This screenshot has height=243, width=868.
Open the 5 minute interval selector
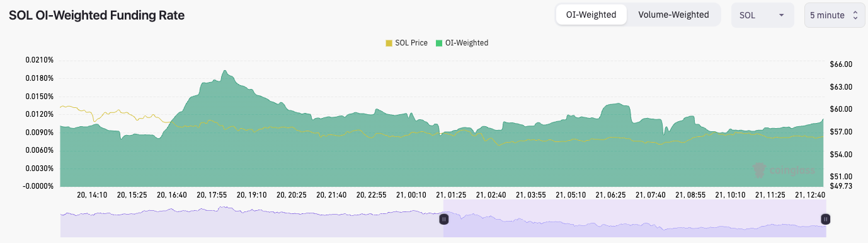pos(834,15)
